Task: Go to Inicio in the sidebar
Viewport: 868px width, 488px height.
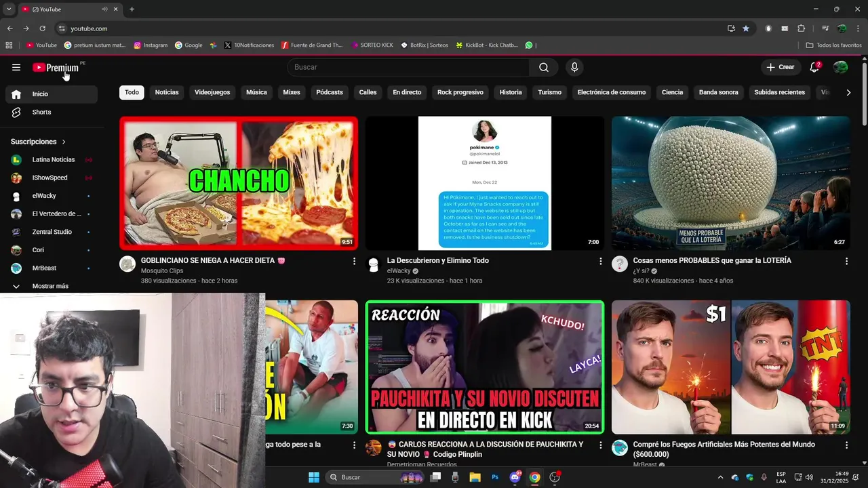Action: (x=51, y=94)
